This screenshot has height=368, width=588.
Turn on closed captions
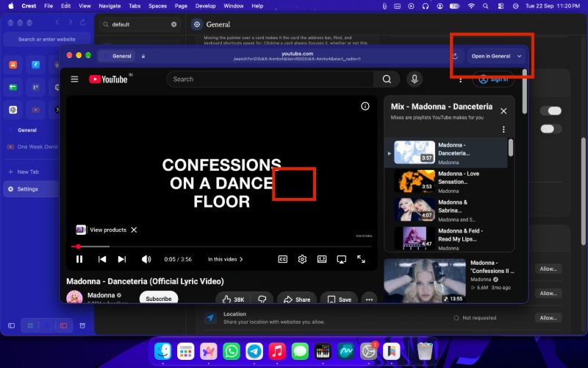[283, 259]
